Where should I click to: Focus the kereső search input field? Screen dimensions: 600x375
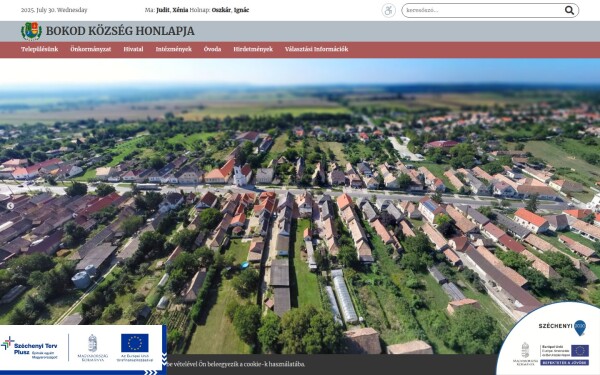click(x=483, y=10)
